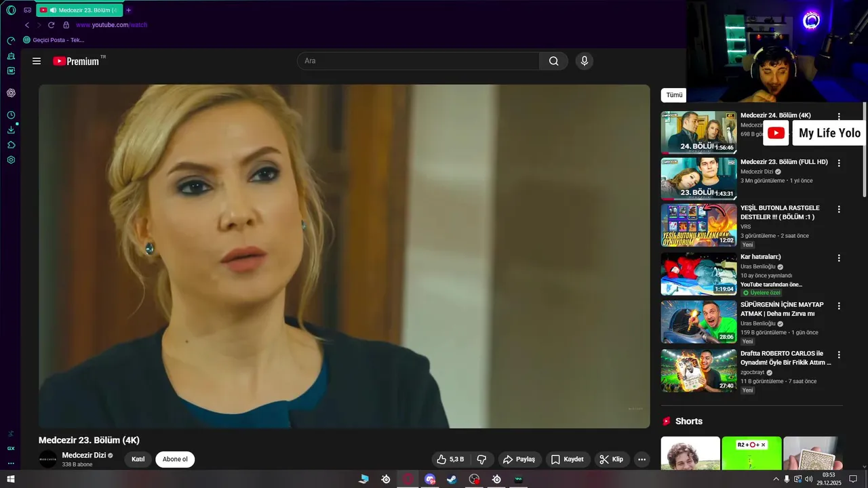Open GX Cleaner in the sidebar
The image size is (868, 488).
(11, 56)
